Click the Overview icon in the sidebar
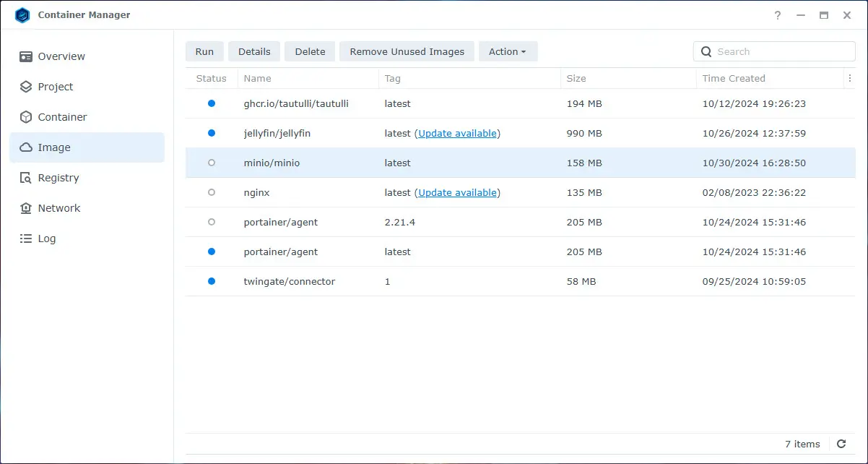This screenshot has height=464, width=868. 26,56
